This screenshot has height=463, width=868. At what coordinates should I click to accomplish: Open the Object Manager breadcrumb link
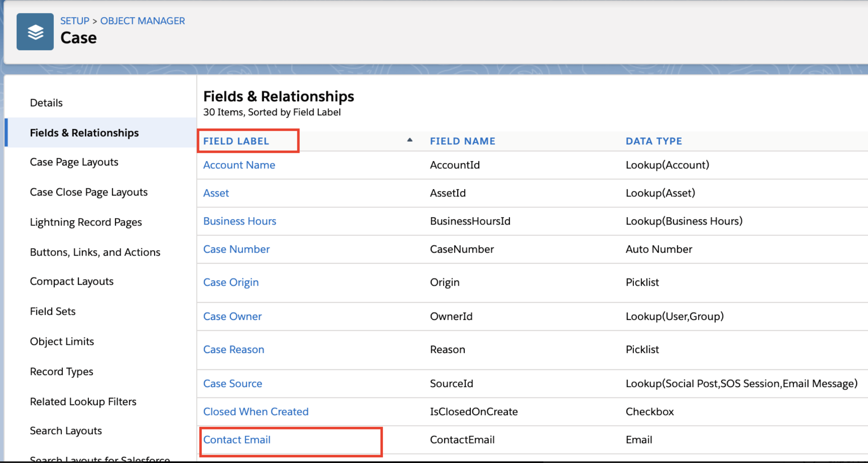point(142,20)
